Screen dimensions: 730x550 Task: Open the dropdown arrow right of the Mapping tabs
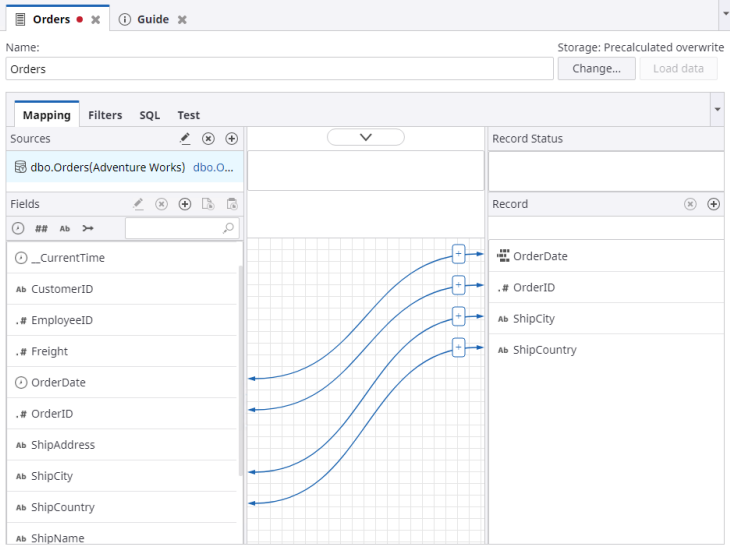[716, 108]
